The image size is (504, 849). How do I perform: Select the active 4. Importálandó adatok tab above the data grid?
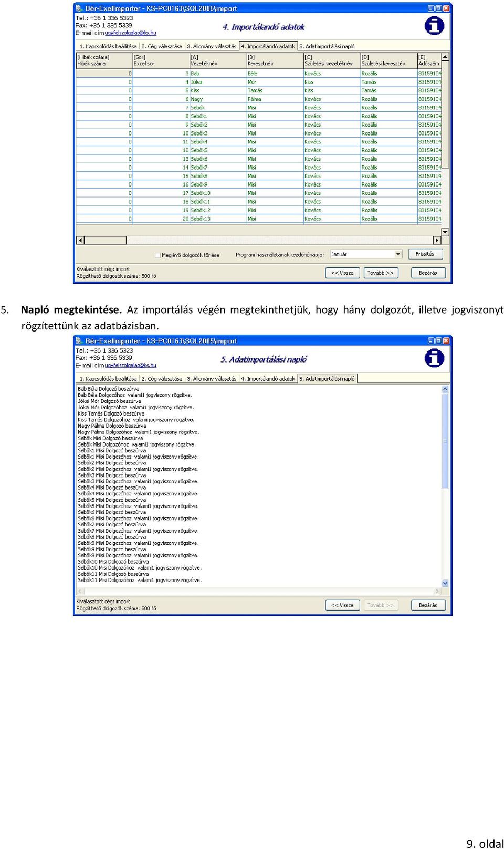(268, 46)
